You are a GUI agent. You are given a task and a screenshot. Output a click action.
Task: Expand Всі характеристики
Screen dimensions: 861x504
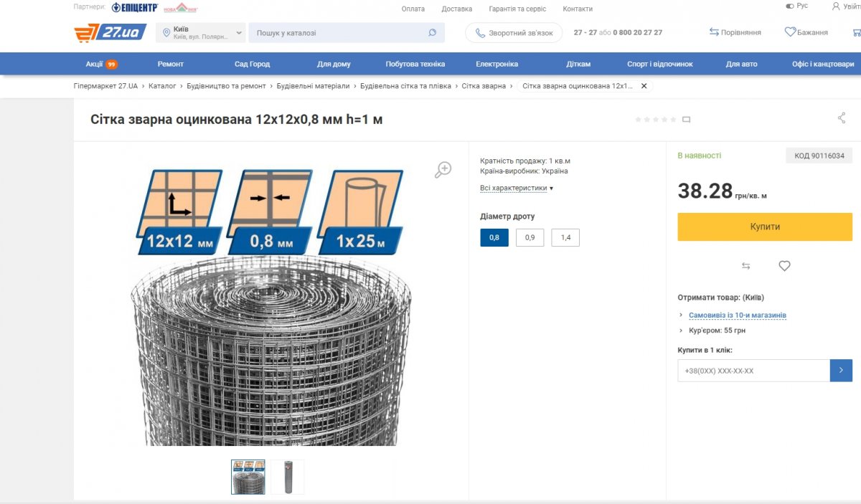coord(517,188)
